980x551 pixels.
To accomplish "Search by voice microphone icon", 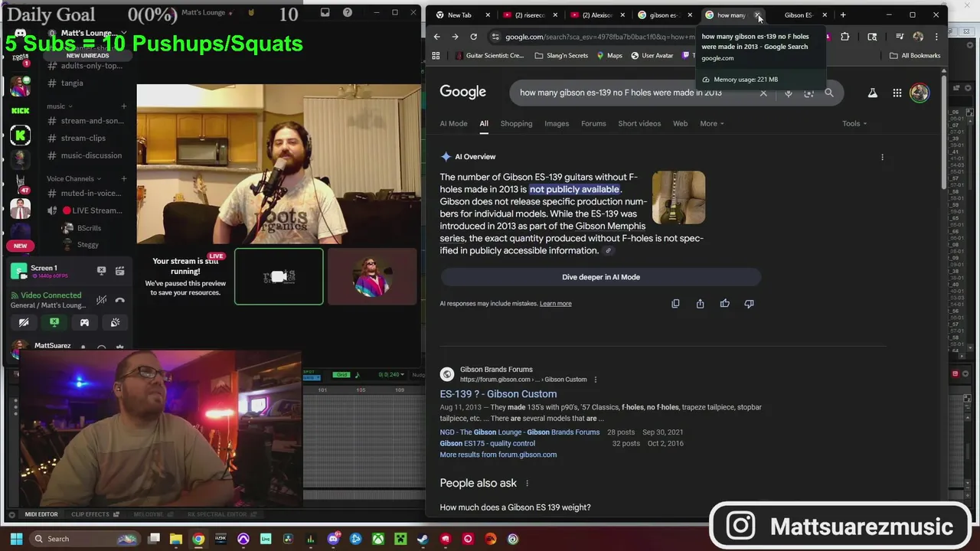I will [789, 93].
